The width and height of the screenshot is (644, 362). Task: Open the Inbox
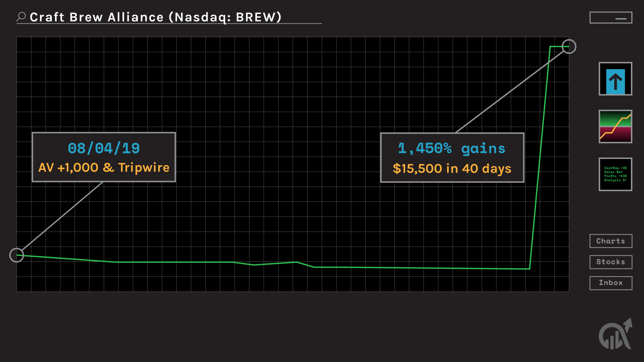(x=610, y=283)
